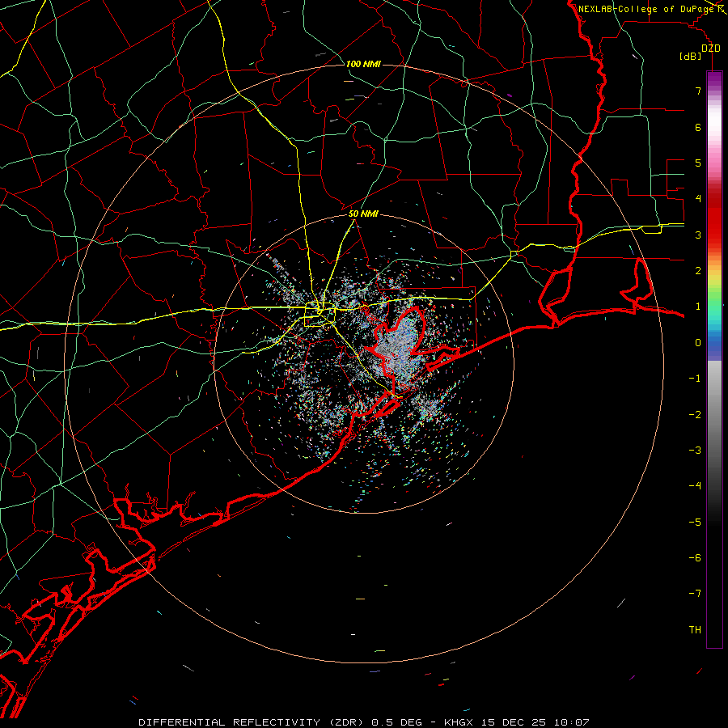Click the DZD label above the scale
This screenshot has width=728, height=728.
pyautogui.click(x=711, y=49)
